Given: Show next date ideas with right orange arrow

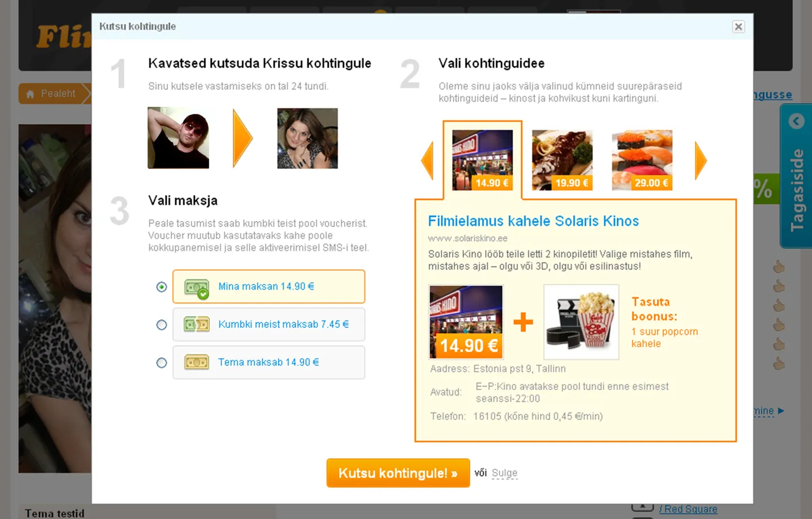Looking at the screenshot, I should click(701, 161).
